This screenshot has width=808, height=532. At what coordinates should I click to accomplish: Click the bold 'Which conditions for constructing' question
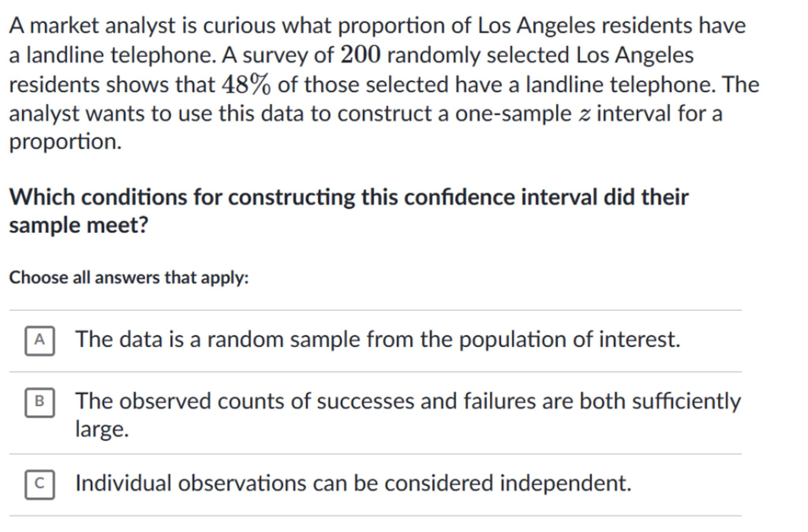[x=348, y=197]
